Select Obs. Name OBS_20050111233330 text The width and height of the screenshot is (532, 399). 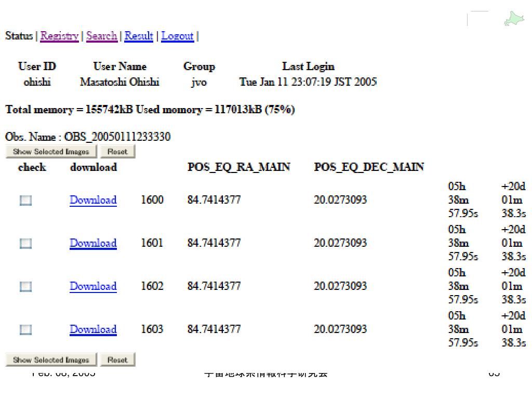pos(88,137)
